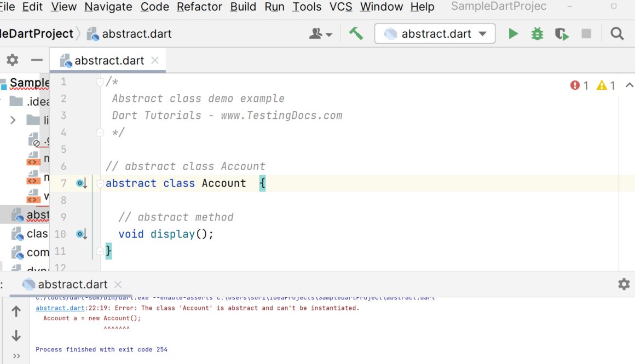Viewport: 635px width, 364px height.
Task: Click the red error indicator
Action: point(579,85)
